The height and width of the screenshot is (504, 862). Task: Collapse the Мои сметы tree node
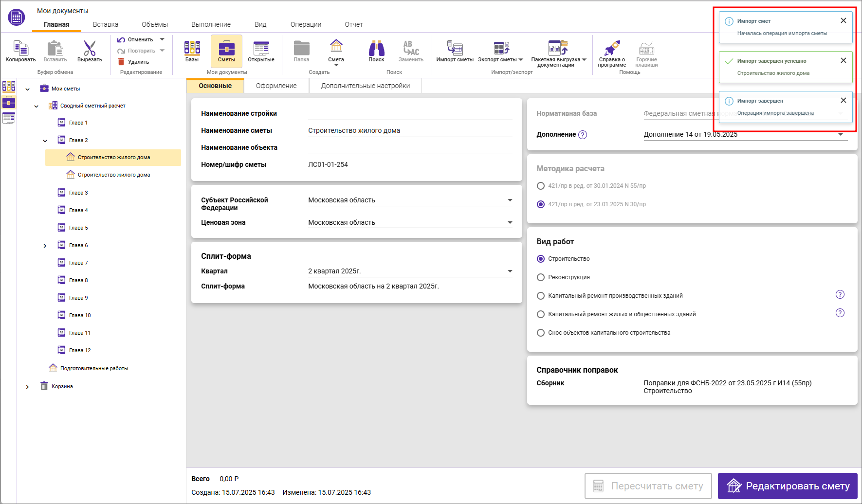coord(28,89)
